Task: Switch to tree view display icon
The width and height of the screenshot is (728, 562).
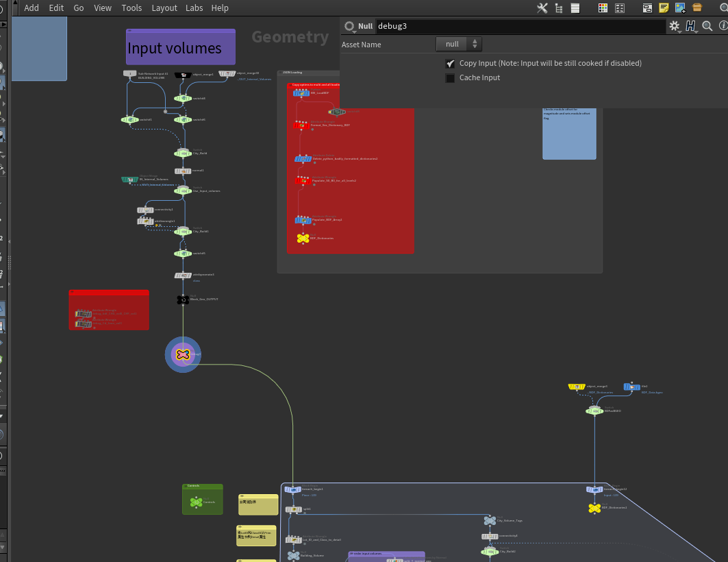Action: pos(559,8)
